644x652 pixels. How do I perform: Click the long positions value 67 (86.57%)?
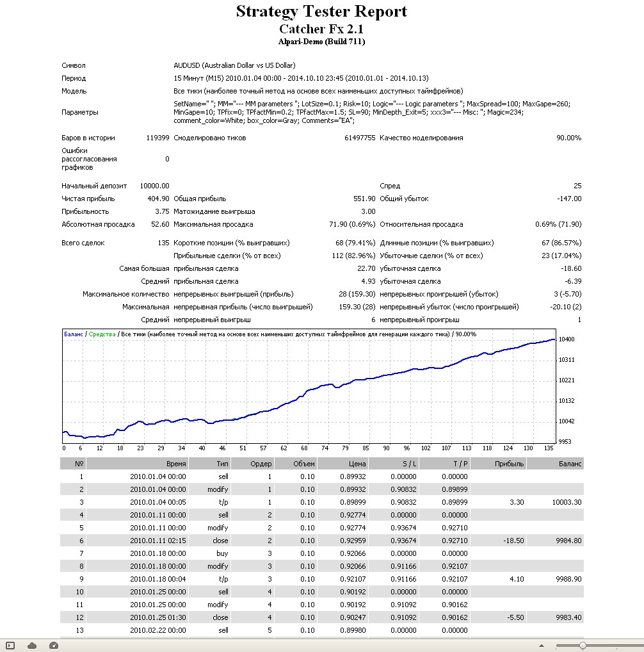(x=561, y=243)
